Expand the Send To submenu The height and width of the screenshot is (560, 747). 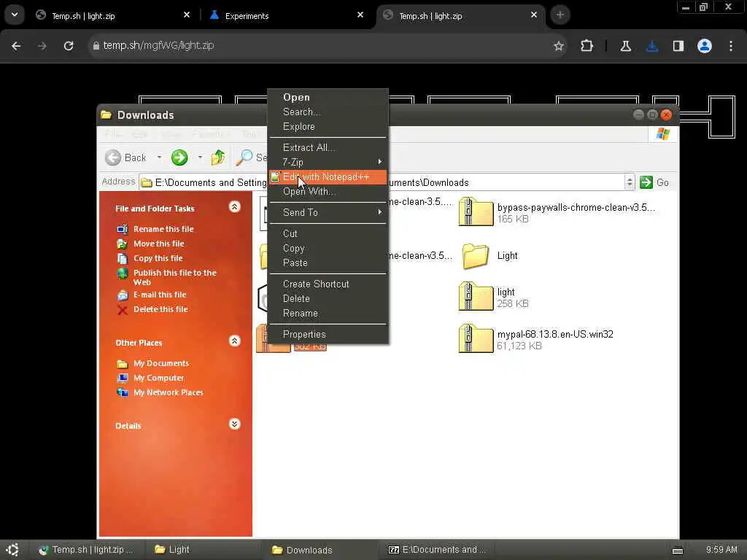328,212
